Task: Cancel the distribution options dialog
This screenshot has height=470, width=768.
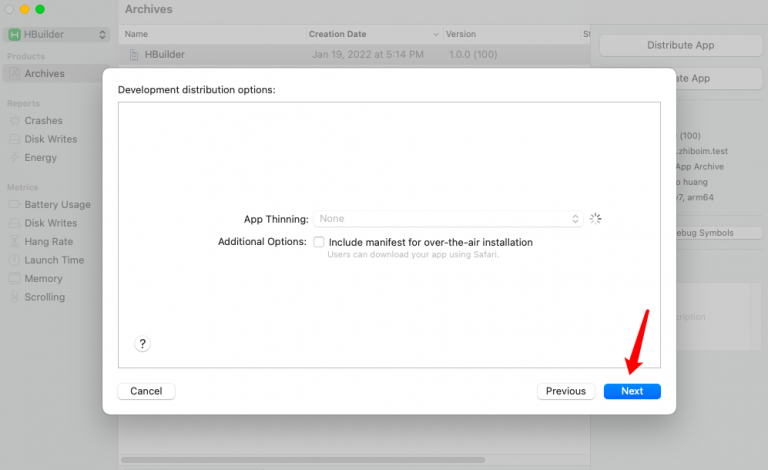Action: click(146, 391)
